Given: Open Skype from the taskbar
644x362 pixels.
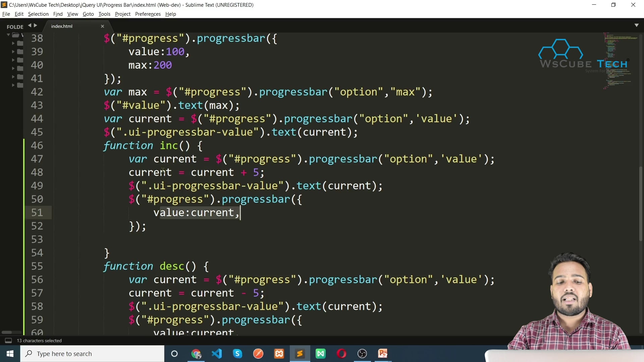Looking at the screenshot, I should tap(237, 354).
